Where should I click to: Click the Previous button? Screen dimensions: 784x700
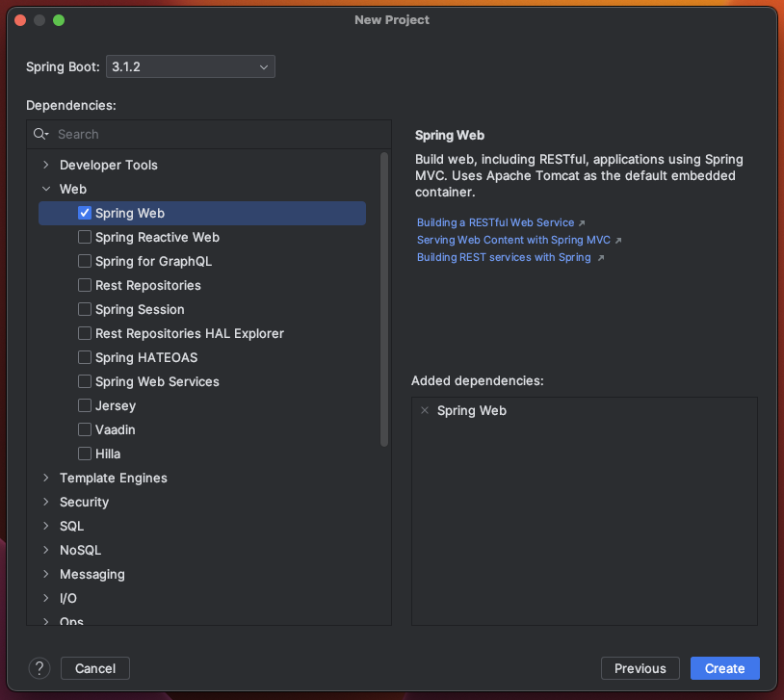[640, 668]
